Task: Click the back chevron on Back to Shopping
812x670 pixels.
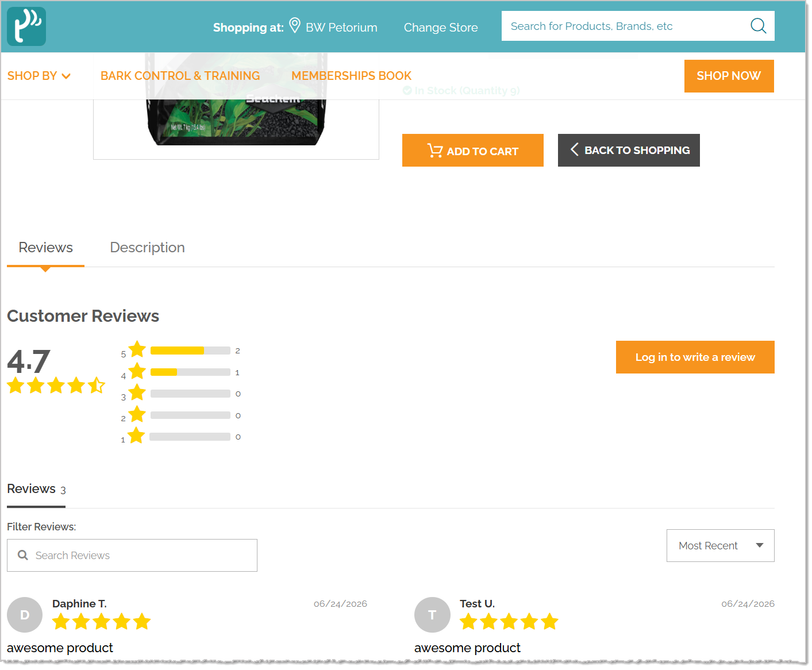Action: (574, 149)
